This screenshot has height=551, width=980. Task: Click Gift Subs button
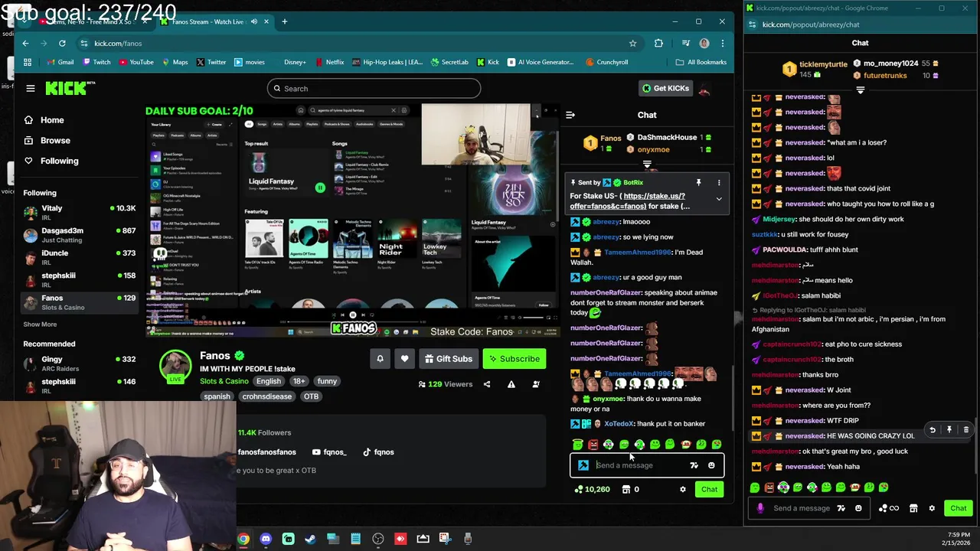(x=448, y=359)
